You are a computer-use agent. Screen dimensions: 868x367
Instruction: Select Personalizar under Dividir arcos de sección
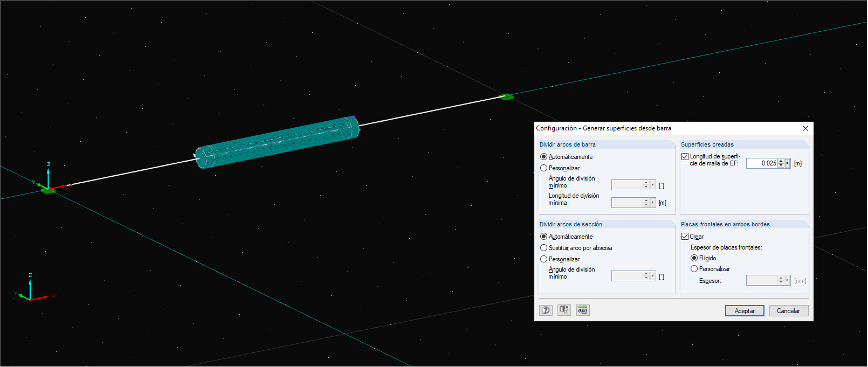coord(560,259)
